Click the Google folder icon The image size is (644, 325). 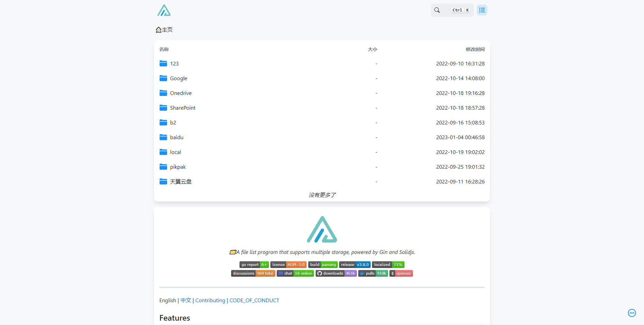[163, 78]
